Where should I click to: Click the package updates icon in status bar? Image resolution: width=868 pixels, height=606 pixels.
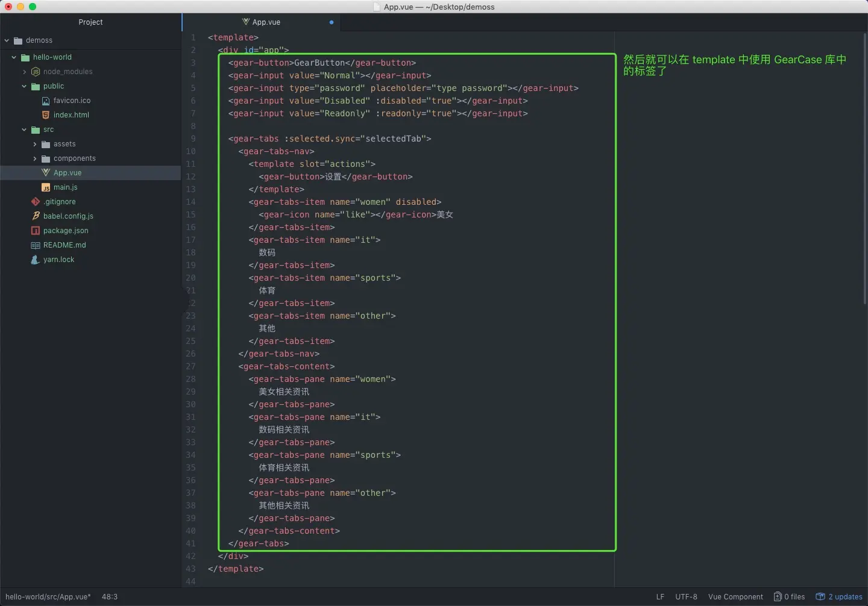tap(820, 596)
